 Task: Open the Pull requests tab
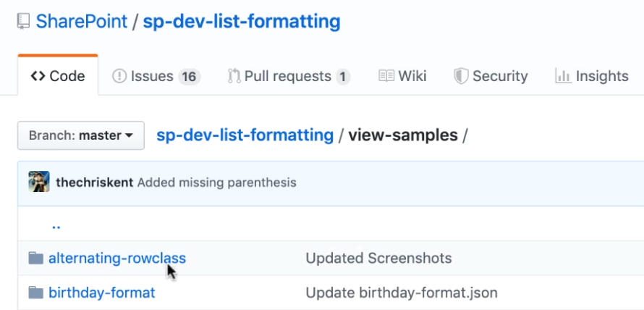click(289, 76)
